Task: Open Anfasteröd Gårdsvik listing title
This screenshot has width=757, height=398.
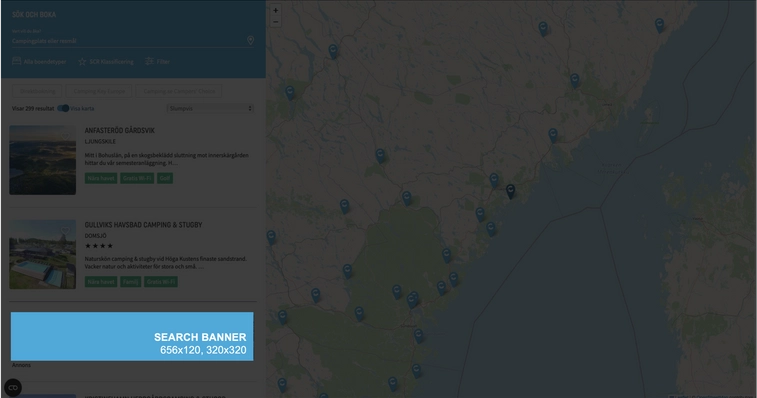Action: (120, 130)
